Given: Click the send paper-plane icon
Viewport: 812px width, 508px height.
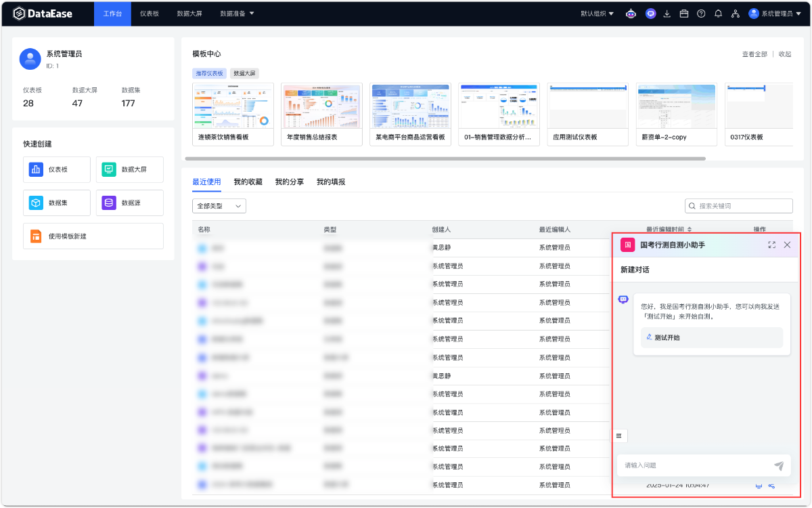Looking at the screenshot, I should click(779, 465).
